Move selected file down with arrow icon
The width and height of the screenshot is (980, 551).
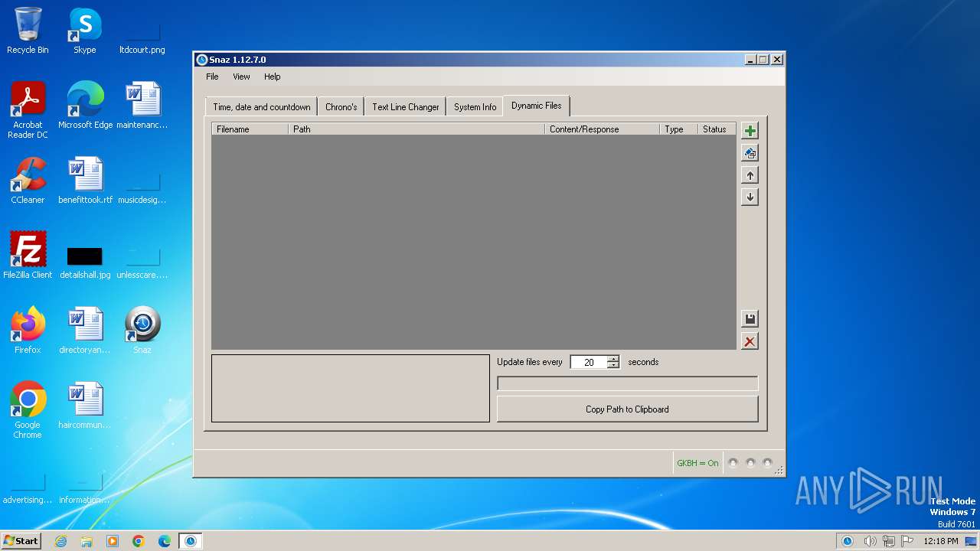coord(750,197)
